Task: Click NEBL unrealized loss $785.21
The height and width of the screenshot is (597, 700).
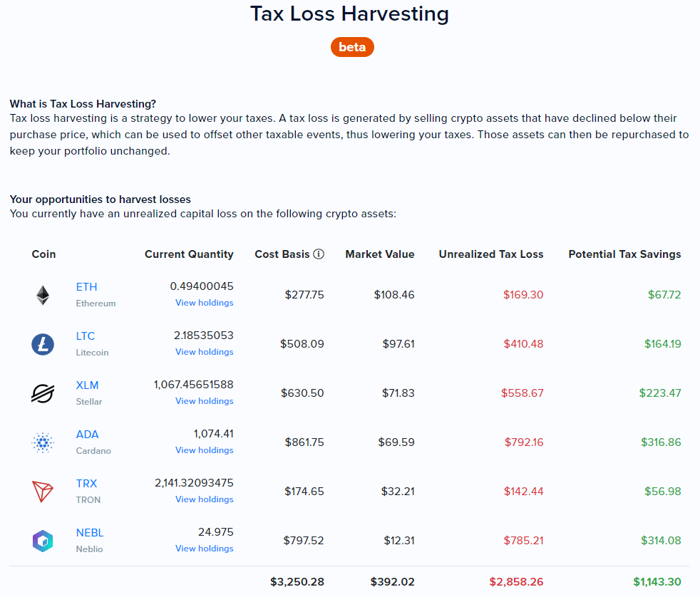Action: (524, 540)
